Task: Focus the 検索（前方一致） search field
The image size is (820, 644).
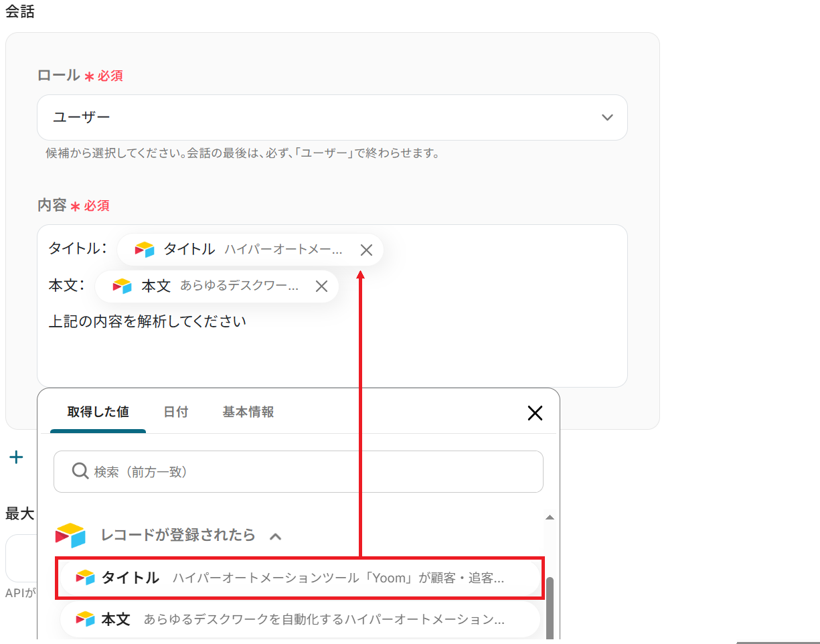Action: point(308,472)
